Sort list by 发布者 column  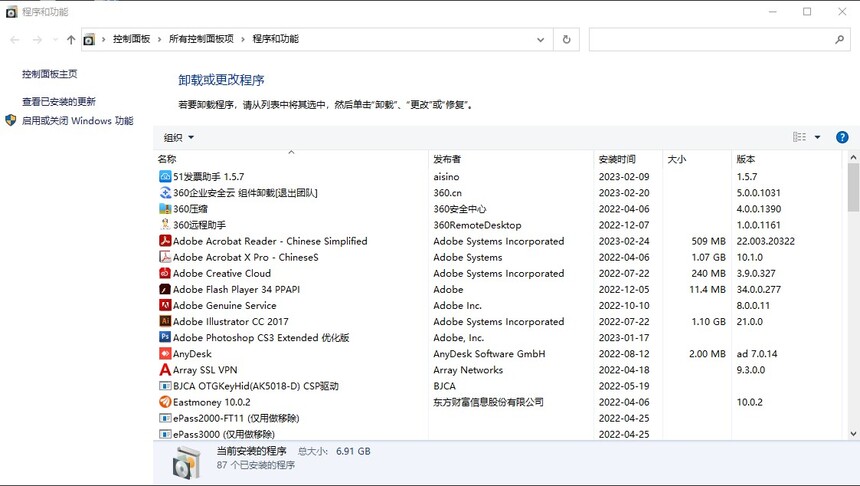coord(511,159)
